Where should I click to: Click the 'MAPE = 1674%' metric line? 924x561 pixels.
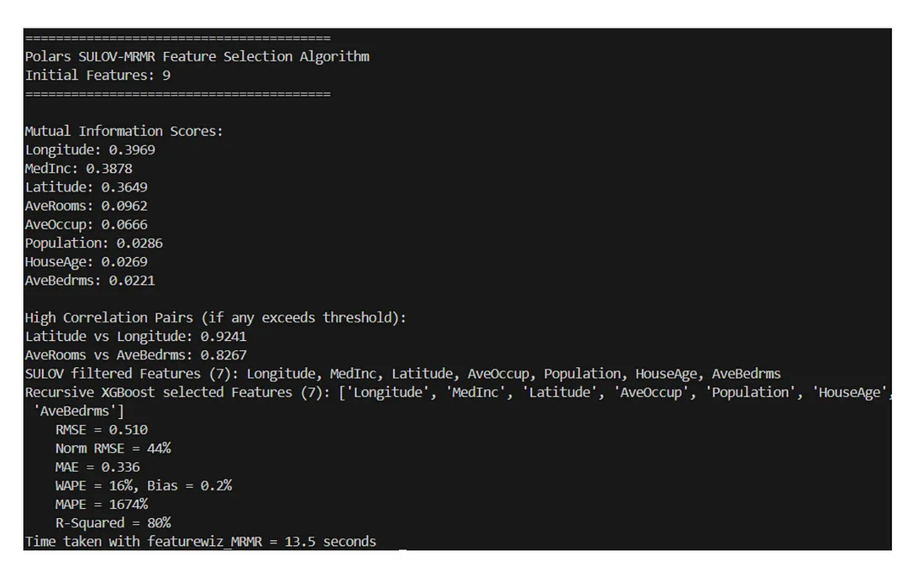(x=102, y=505)
